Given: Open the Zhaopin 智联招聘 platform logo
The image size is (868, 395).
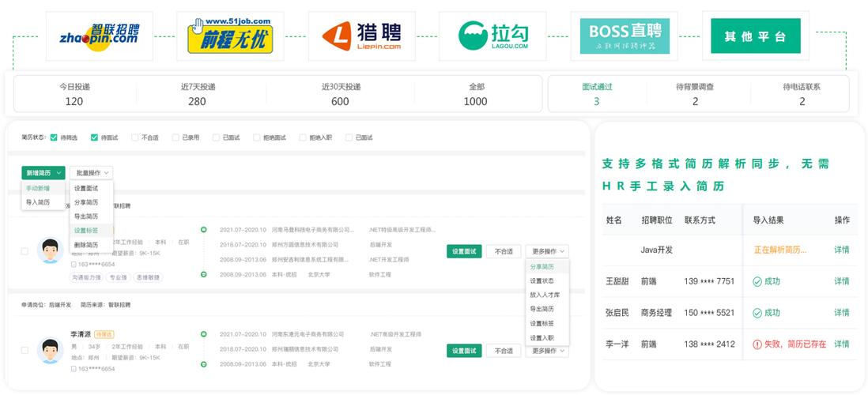Looking at the screenshot, I should point(99,36).
